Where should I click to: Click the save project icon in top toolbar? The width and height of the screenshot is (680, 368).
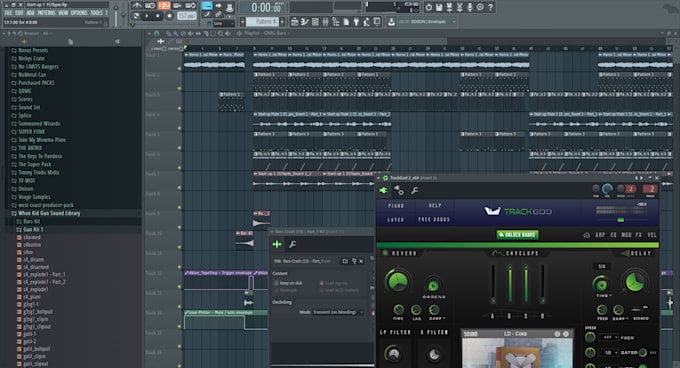click(439, 7)
